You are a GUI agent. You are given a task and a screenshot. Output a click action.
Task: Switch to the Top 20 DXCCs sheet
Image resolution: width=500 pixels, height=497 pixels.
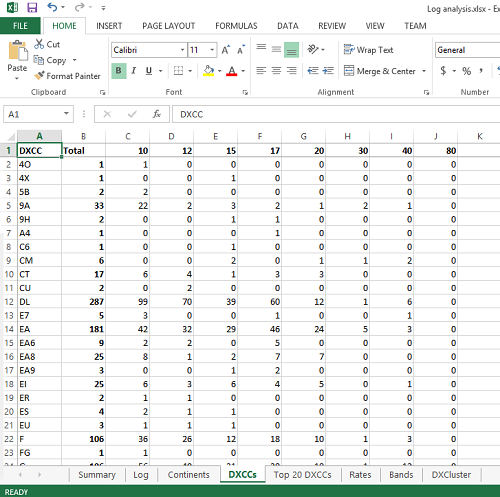(303, 475)
